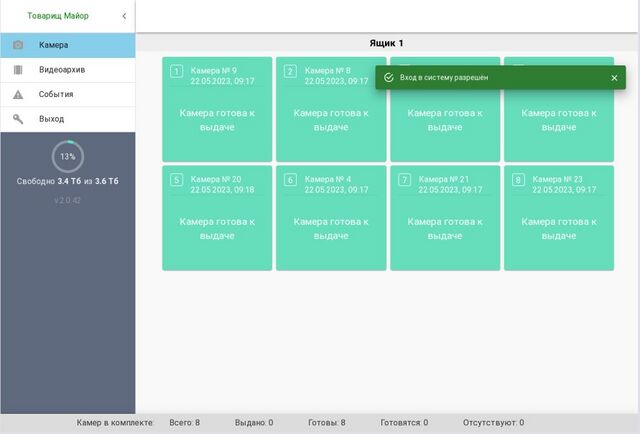Viewport: 640px width, 434px height.
Task: Collapse the sidebar with chevron arrow
Action: 124,16
